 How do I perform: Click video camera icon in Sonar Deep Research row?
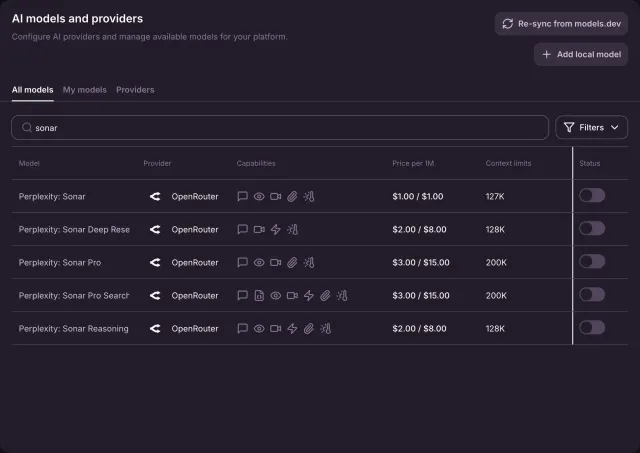pos(259,229)
